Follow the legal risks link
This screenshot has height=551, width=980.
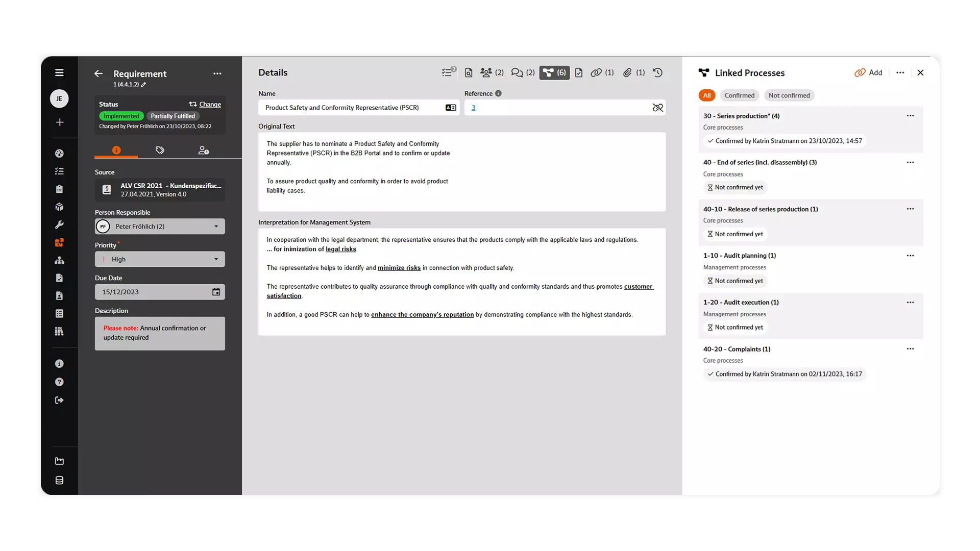341,249
